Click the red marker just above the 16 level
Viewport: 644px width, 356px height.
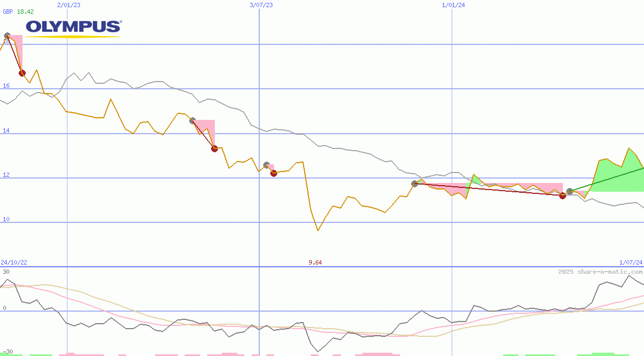tap(22, 73)
